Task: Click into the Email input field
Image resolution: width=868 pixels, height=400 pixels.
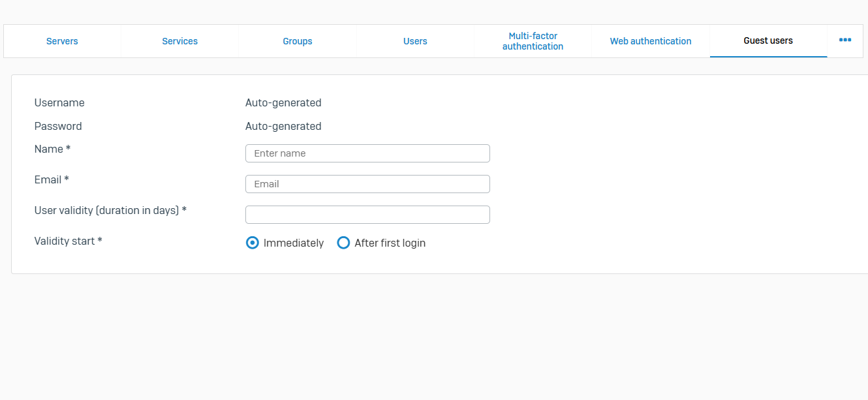Action: tap(367, 184)
